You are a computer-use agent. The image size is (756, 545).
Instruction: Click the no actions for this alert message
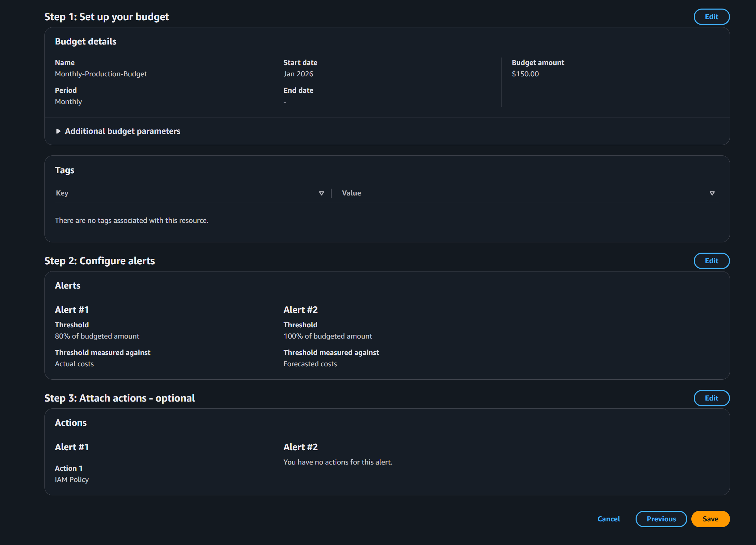[x=338, y=462]
